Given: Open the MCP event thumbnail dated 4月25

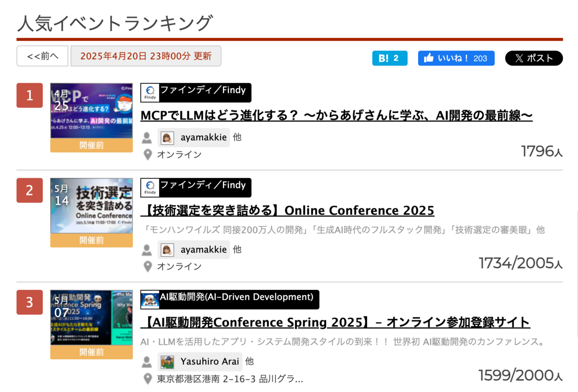Looking at the screenshot, I should (x=92, y=111).
